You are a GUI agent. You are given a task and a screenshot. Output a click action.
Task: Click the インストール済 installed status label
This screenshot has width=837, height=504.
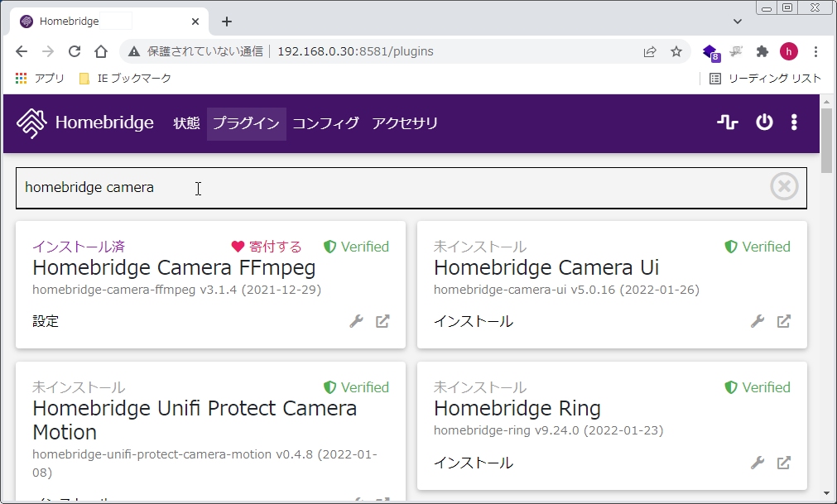79,247
